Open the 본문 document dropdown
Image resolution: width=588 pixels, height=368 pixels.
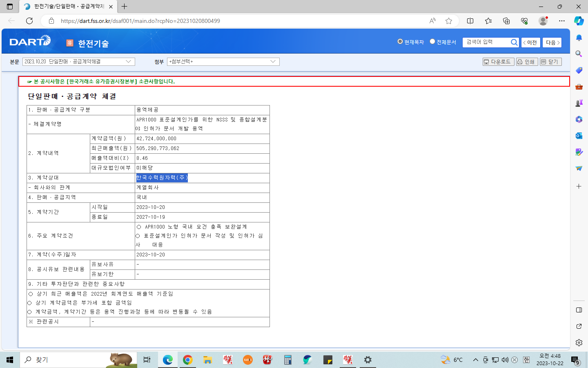(79, 61)
